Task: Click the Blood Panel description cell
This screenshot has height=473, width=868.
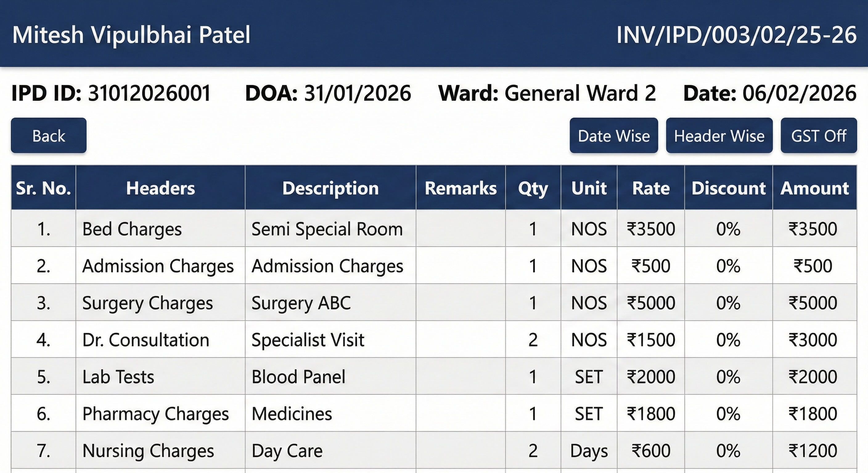Action: tap(299, 377)
